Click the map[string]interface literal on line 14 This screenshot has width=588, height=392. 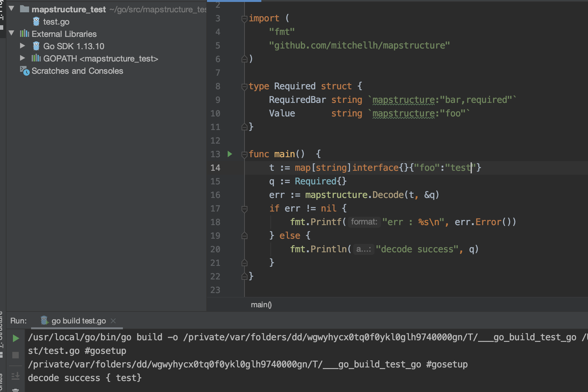point(388,168)
